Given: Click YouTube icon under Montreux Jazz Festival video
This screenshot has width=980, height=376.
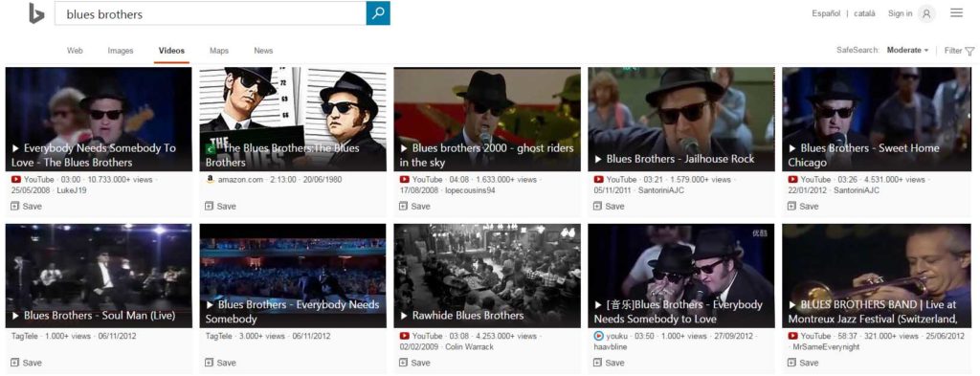Looking at the screenshot, I should (793, 336).
